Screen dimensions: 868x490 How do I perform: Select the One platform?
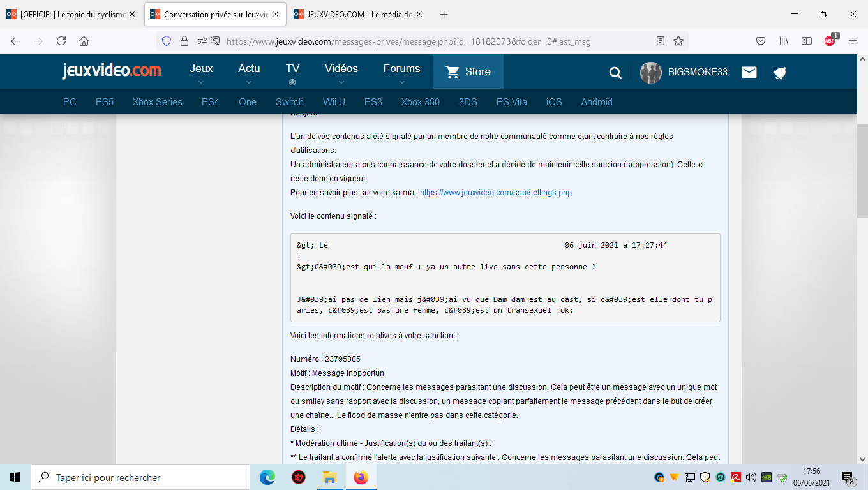248,102
